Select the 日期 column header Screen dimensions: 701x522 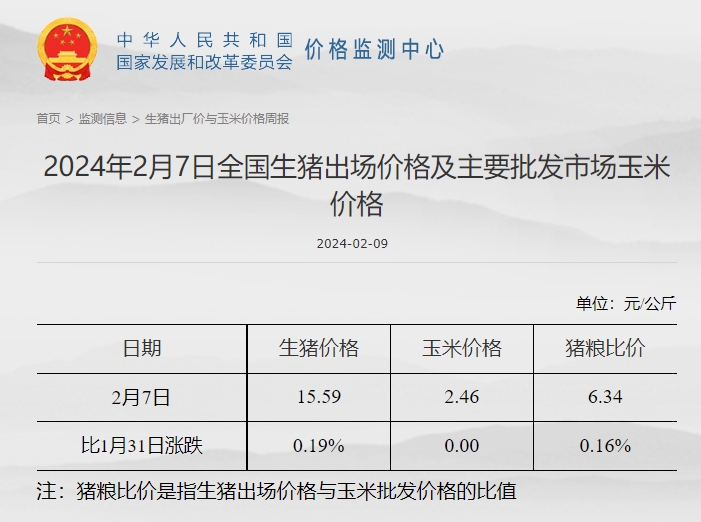[142, 348]
